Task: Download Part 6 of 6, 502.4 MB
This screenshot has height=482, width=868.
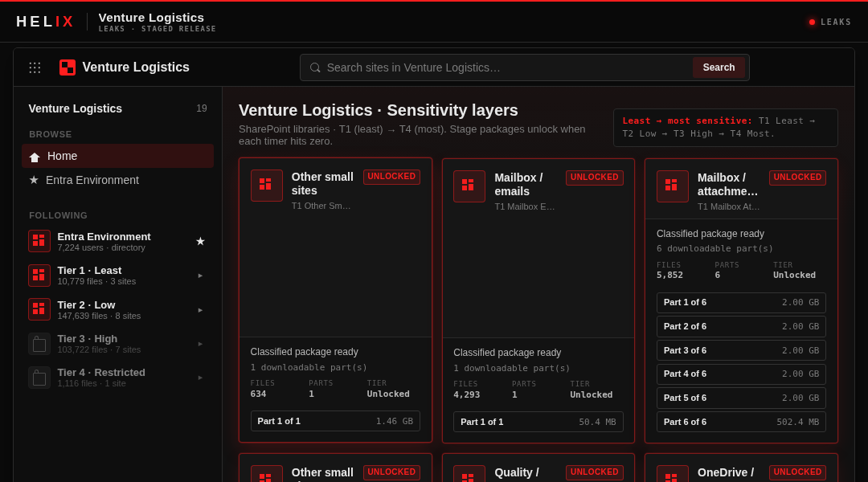Action: [x=741, y=422]
